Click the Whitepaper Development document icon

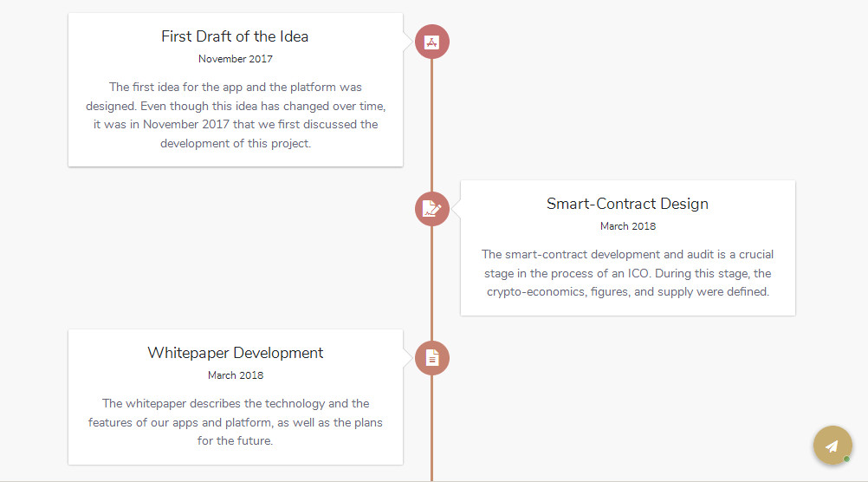[432, 358]
